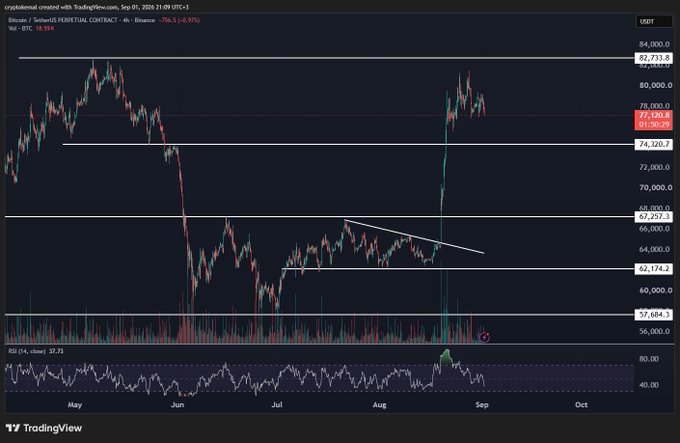Click the current price label 77,120.8
The height and width of the screenshot is (443, 680).
654,115
